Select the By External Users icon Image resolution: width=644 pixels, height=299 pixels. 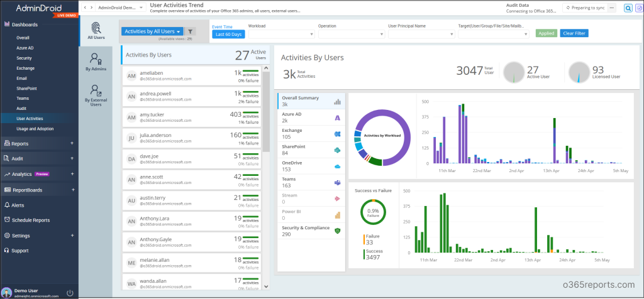[96, 90]
